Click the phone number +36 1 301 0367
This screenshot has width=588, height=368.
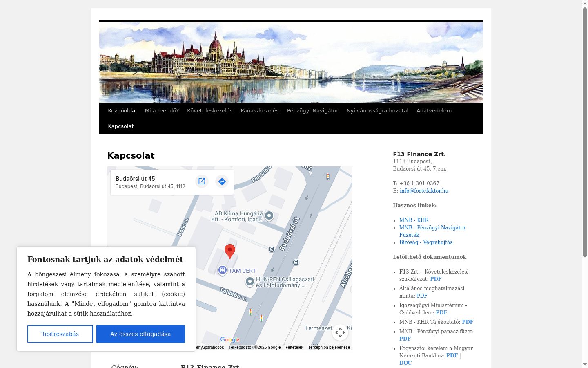tap(419, 183)
